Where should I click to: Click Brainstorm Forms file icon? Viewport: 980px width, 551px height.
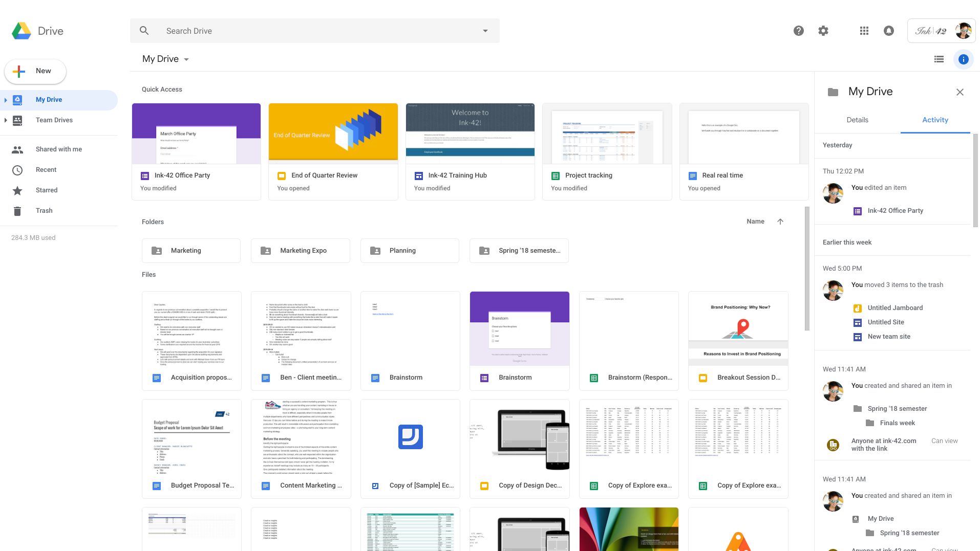pos(484,378)
